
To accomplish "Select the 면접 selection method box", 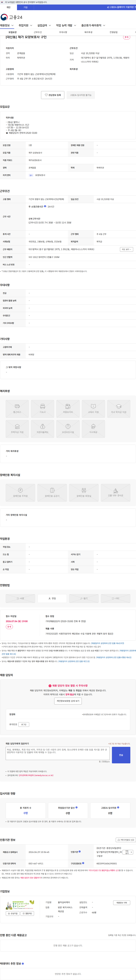I will [x=52, y=598].
